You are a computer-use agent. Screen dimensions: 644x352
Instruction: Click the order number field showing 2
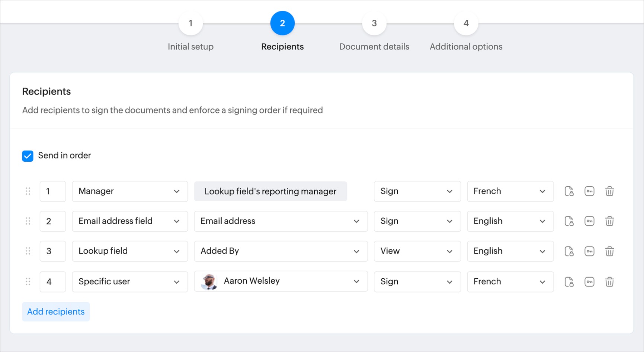[x=52, y=221]
